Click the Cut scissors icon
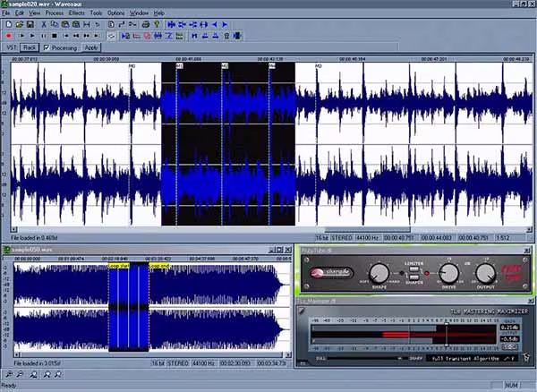Screen dimensions: 537x392 coord(44,24)
